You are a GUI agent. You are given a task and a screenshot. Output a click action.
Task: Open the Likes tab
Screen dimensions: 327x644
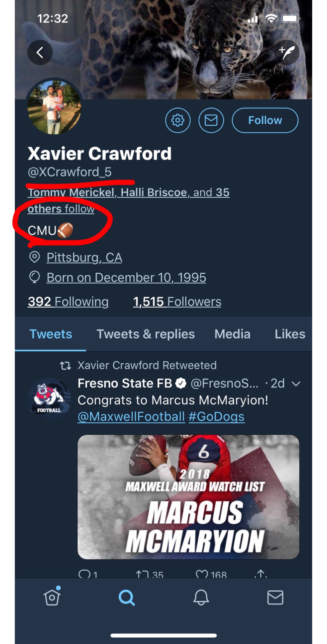coord(290,334)
